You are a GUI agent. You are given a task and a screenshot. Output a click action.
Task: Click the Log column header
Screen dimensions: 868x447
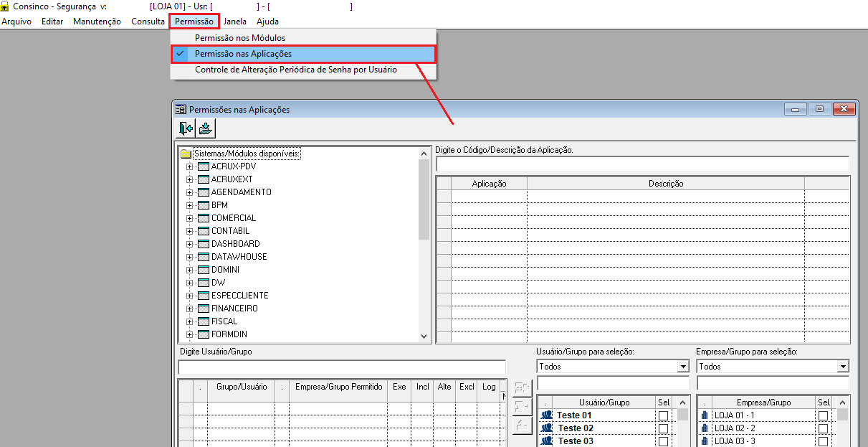489,387
